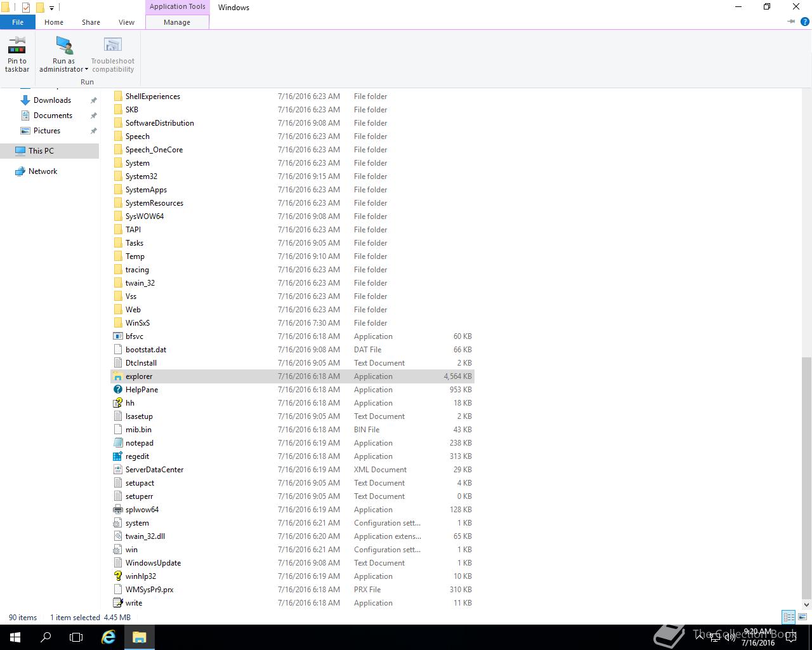Select the bootstat.dat file
This screenshot has height=650, width=812.
coord(292,350)
